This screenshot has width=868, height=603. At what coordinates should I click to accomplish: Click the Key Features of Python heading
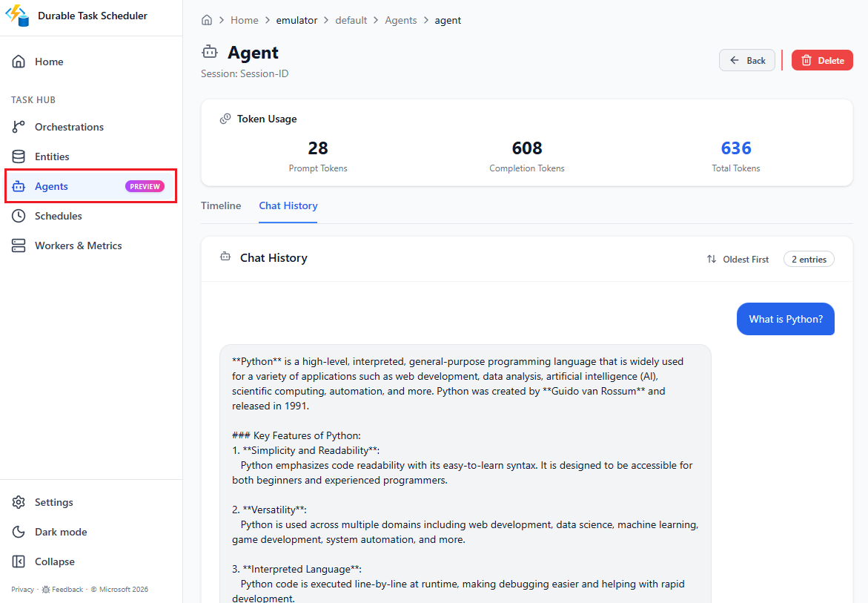click(x=296, y=436)
